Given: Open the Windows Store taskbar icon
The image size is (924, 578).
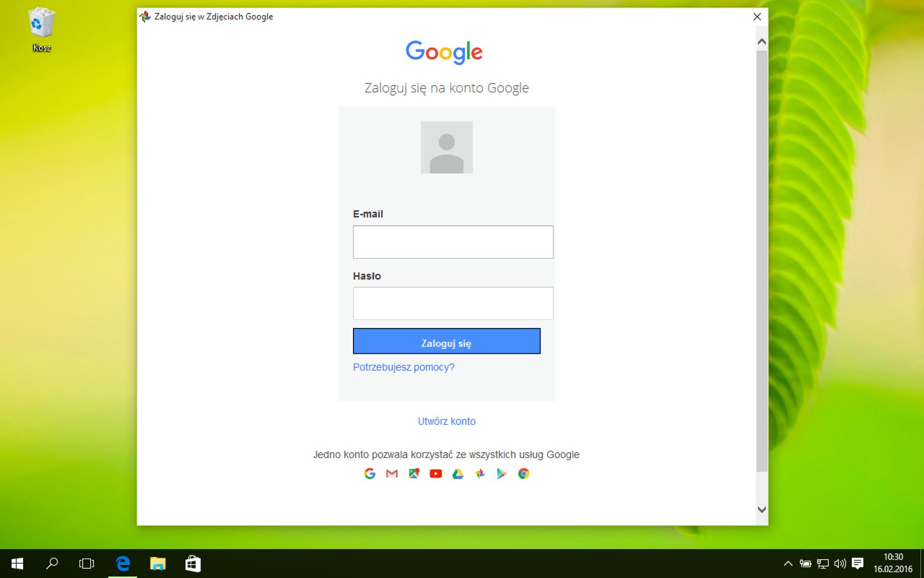Looking at the screenshot, I should [x=193, y=563].
